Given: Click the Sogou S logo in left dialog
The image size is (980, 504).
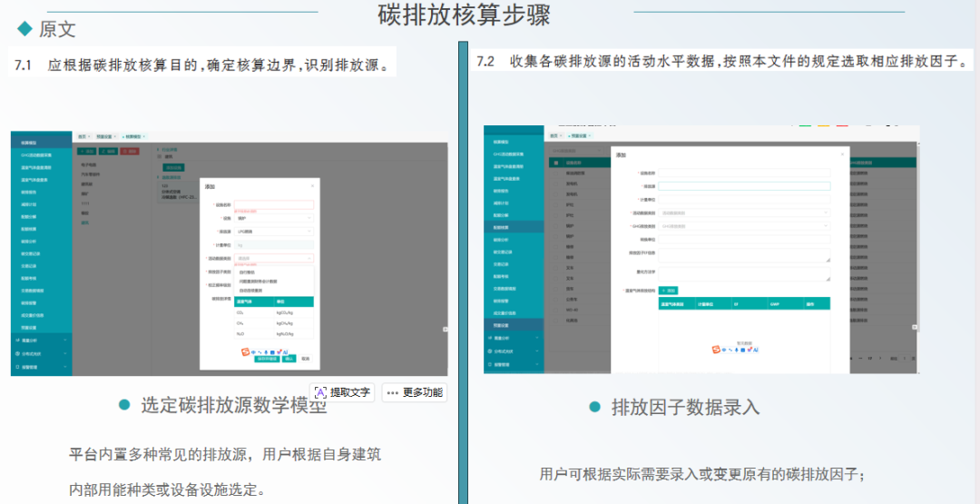Looking at the screenshot, I should [x=245, y=351].
